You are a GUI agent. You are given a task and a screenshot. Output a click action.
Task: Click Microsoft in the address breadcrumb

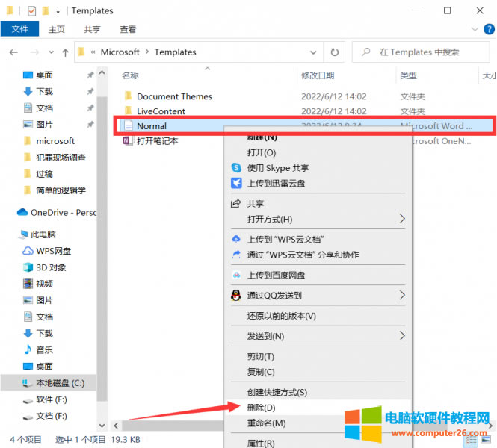[120, 52]
